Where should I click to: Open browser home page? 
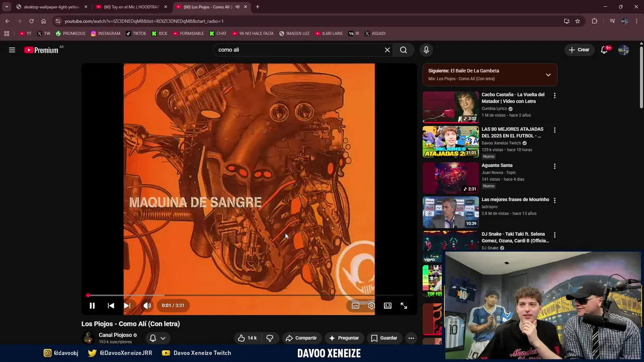click(43, 21)
